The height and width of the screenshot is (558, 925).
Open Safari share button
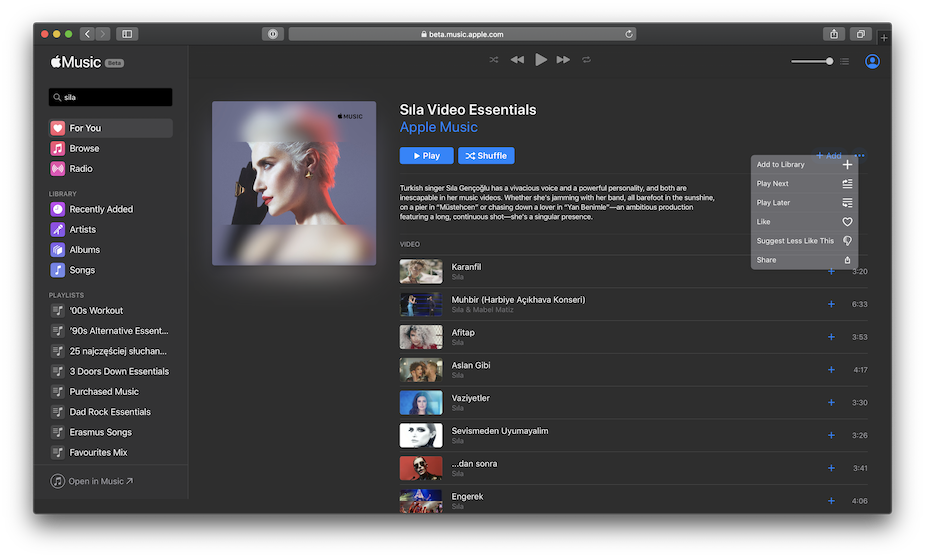tap(834, 34)
